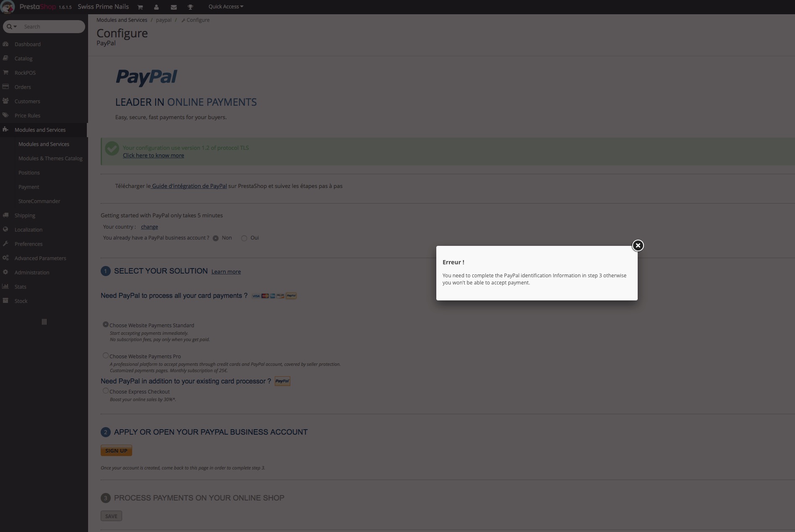795x532 pixels.
Task: Click the green TLS checkmark icon
Action: click(112, 149)
